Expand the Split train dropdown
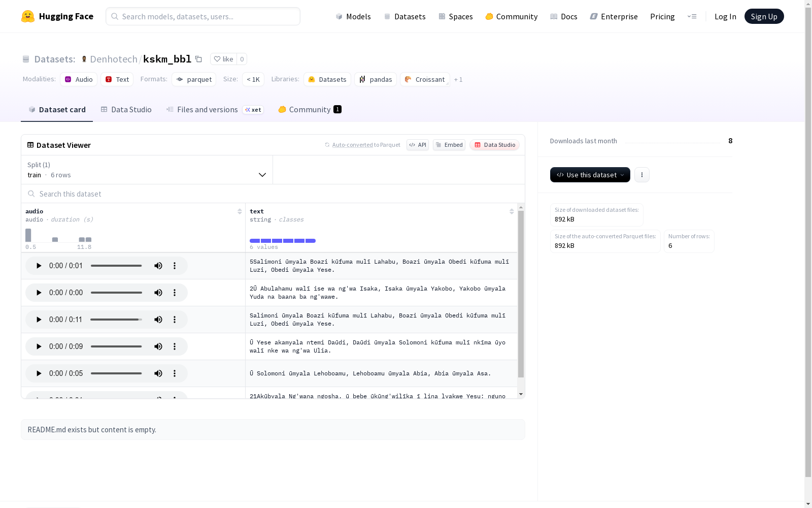812x508 pixels. point(147,170)
